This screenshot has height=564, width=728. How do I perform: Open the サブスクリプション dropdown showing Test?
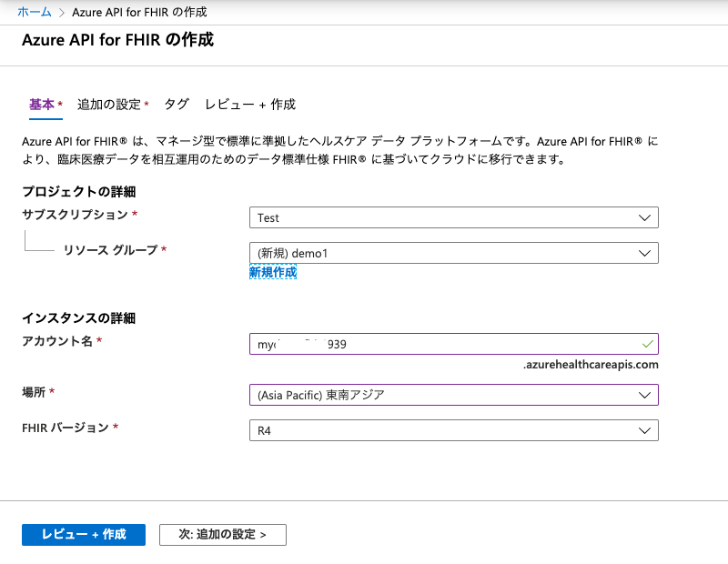coord(453,217)
